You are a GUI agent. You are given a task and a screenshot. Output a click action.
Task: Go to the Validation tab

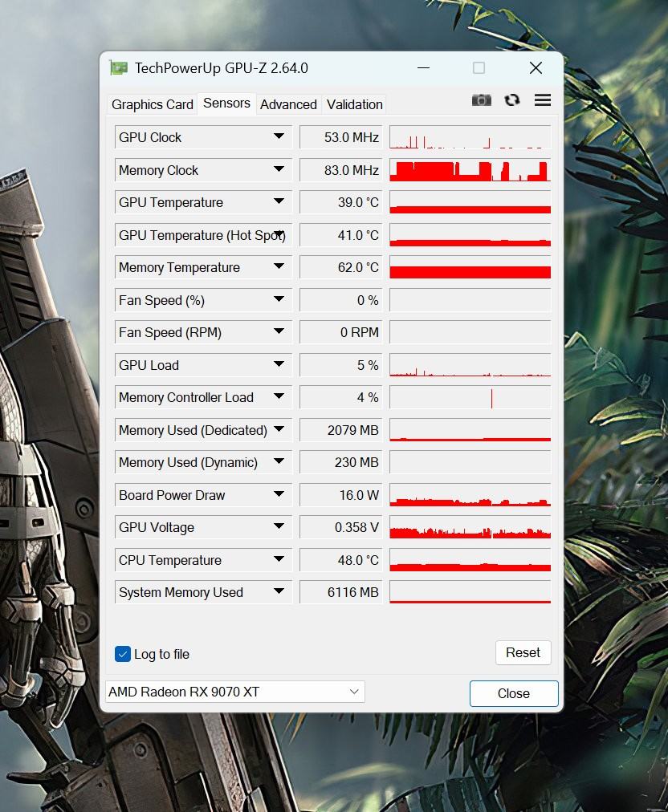(x=354, y=104)
